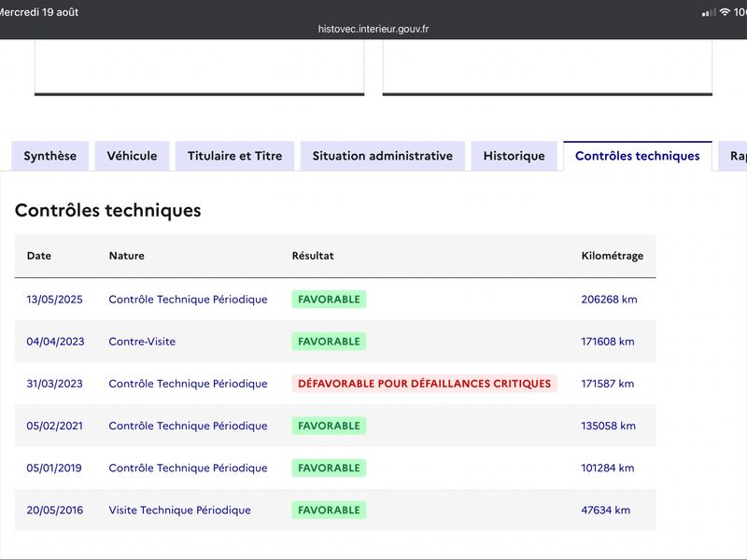Click the 135058 km mileage value
Viewport: 747px width, 560px height.
coord(609,426)
